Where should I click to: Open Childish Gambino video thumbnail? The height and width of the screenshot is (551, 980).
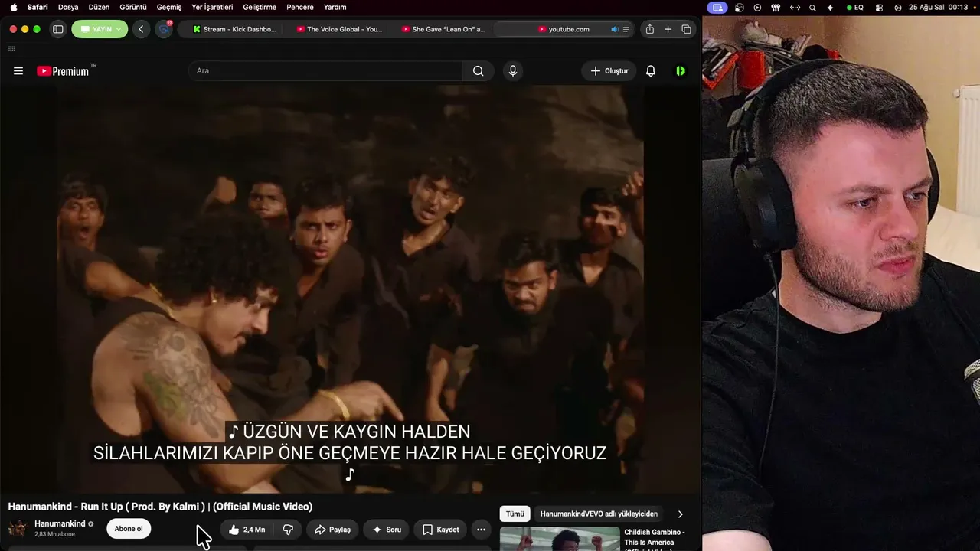point(560,539)
